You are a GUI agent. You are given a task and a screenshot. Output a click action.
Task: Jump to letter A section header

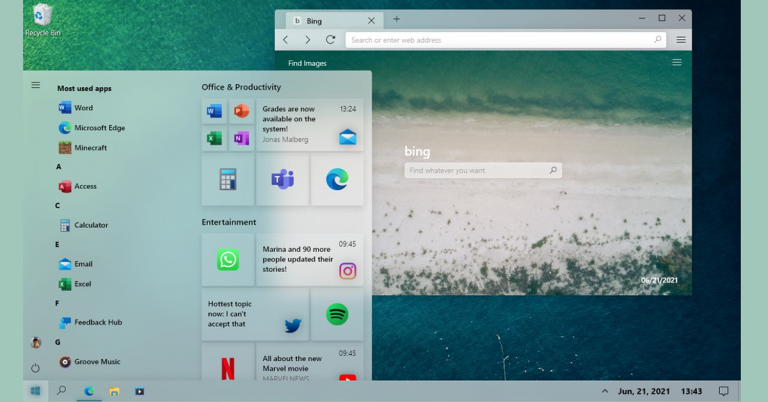pyautogui.click(x=59, y=167)
